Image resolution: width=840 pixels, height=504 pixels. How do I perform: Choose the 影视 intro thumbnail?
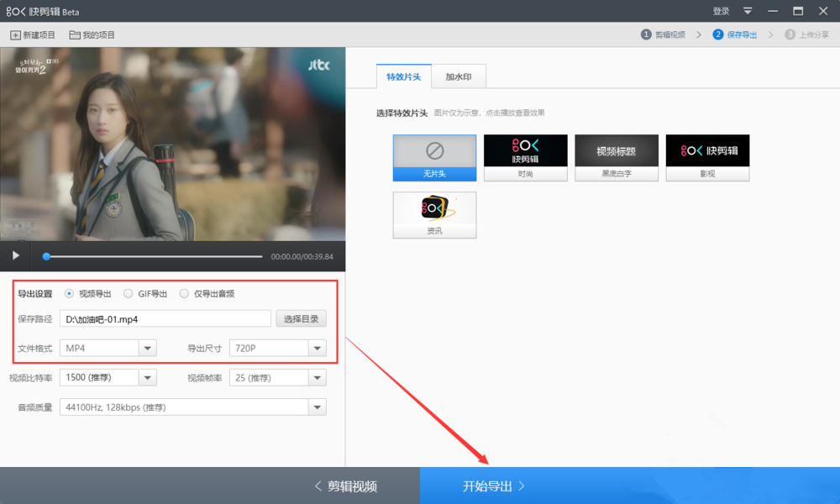point(707,158)
